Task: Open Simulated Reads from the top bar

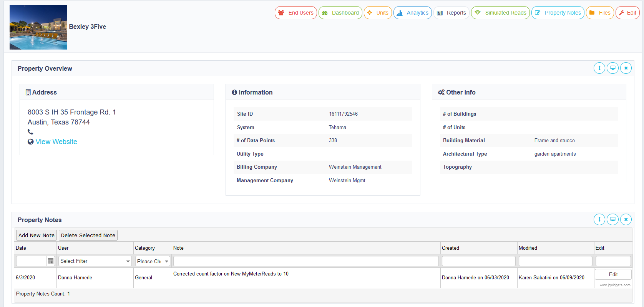Action: coord(500,13)
